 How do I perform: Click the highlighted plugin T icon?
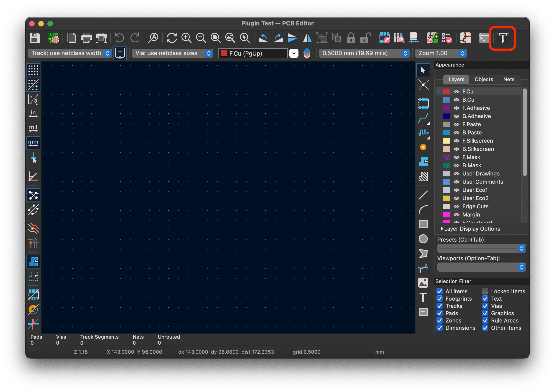click(503, 38)
